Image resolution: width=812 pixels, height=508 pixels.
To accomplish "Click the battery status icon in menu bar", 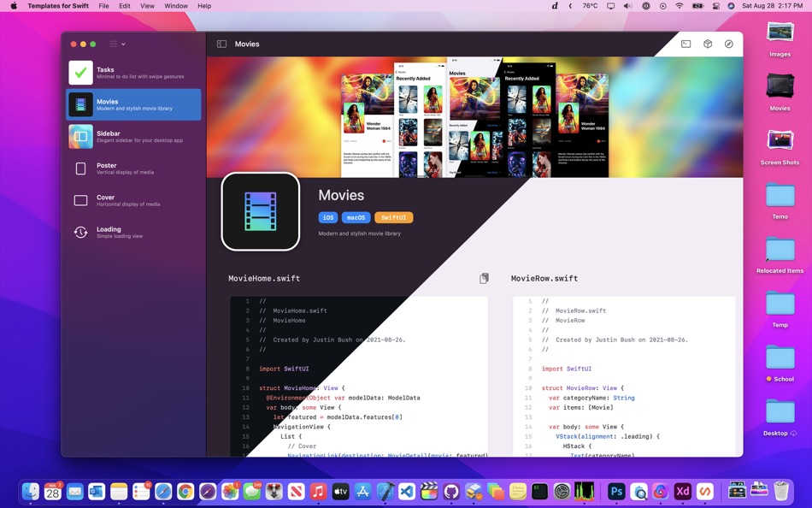I will pyautogui.click(x=698, y=6).
